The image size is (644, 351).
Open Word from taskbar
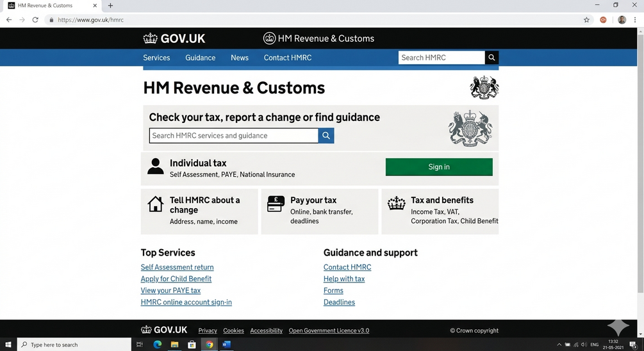[226, 345]
